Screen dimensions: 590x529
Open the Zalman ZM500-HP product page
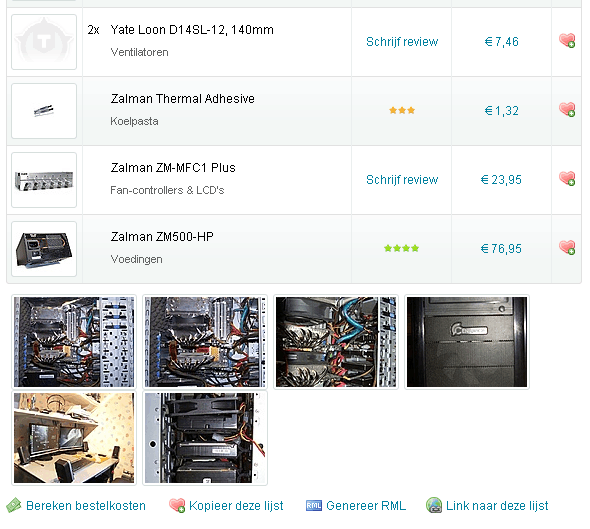(162, 237)
